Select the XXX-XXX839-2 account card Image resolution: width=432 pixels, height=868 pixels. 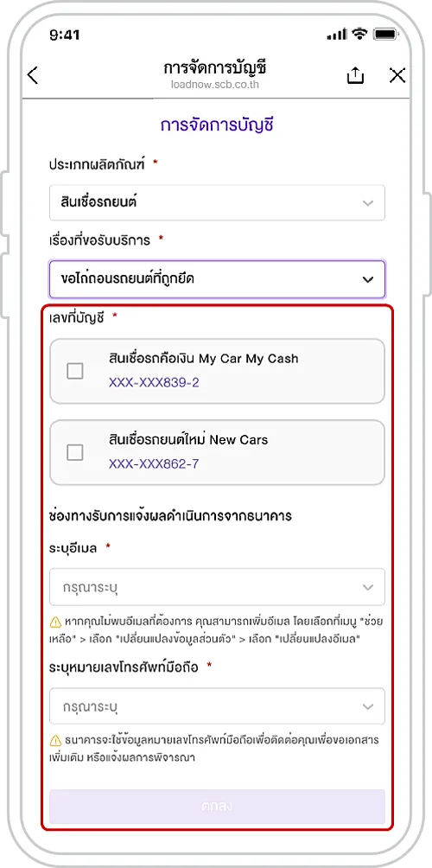[x=217, y=371]
